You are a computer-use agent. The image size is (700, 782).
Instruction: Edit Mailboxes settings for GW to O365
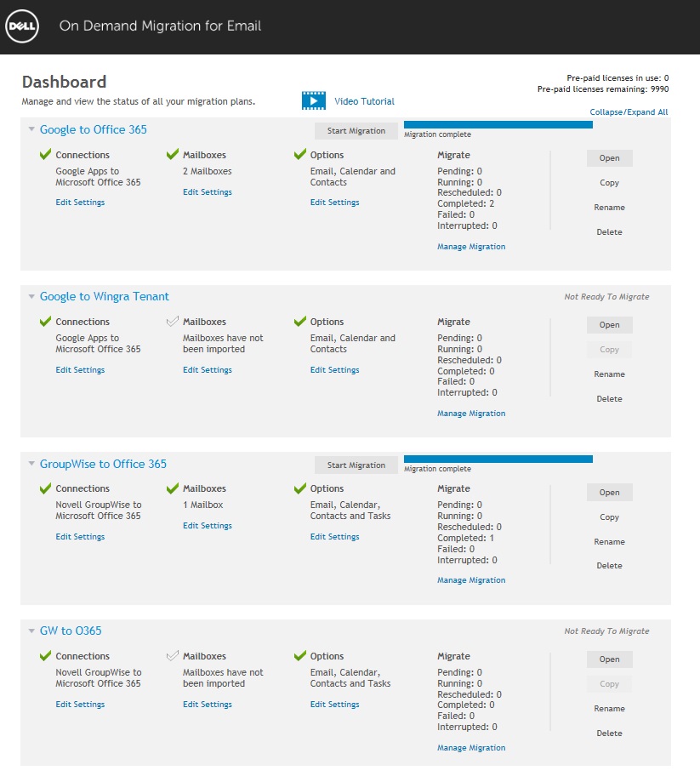[x=208, y=705]
